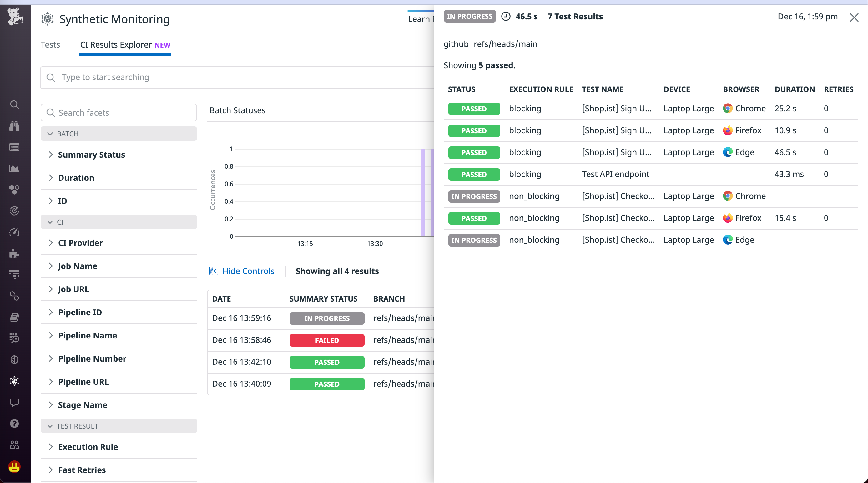Open the Bits mascot assistant icon

14,467
